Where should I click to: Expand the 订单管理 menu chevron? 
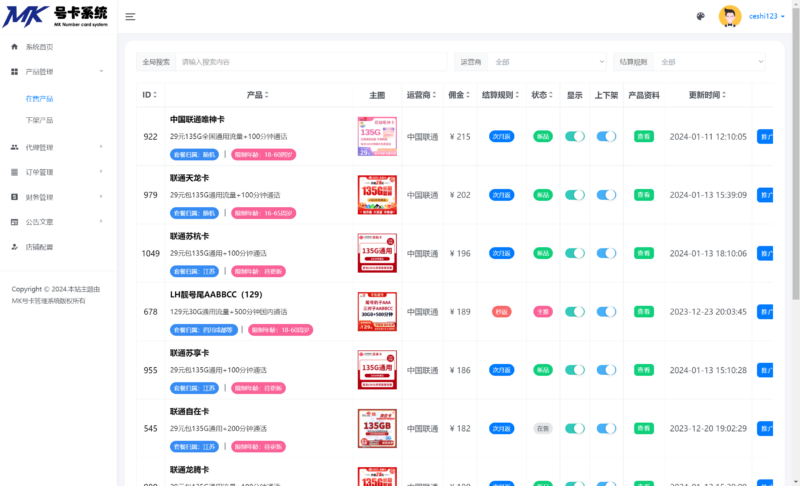coord(101,172)
